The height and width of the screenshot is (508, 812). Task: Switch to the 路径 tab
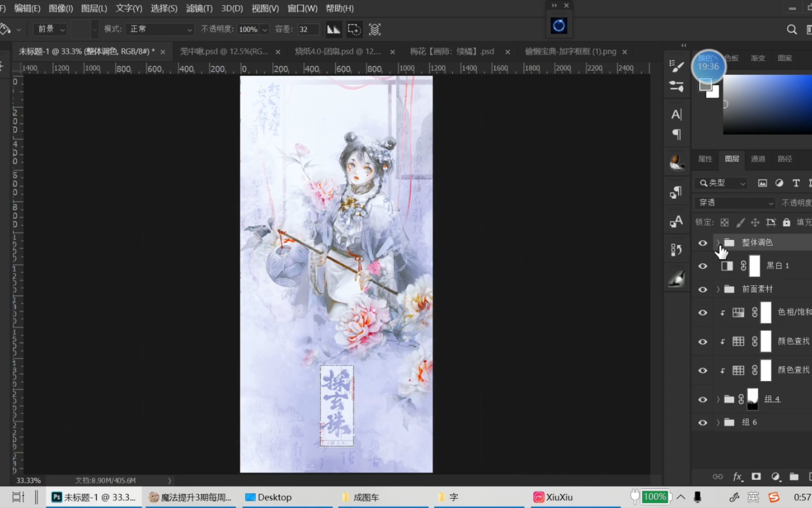[785, 159]
